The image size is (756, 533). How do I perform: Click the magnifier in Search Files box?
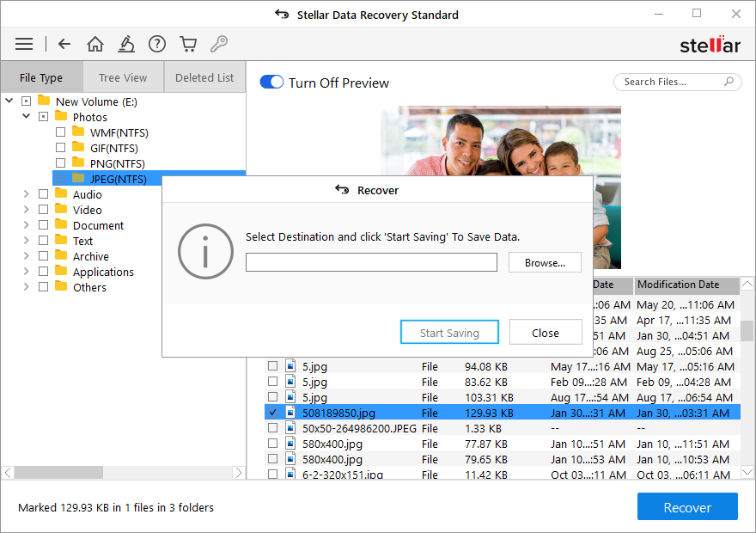pos(727,82)
